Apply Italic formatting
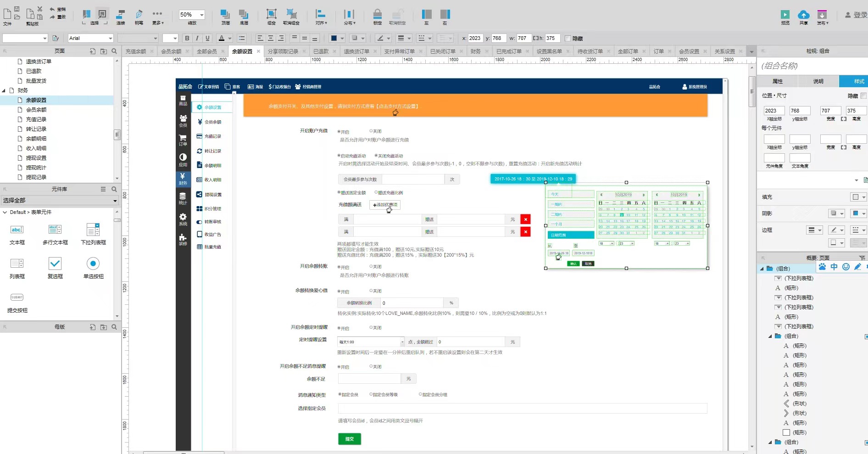The image size is (868, 454). (197, 38)
